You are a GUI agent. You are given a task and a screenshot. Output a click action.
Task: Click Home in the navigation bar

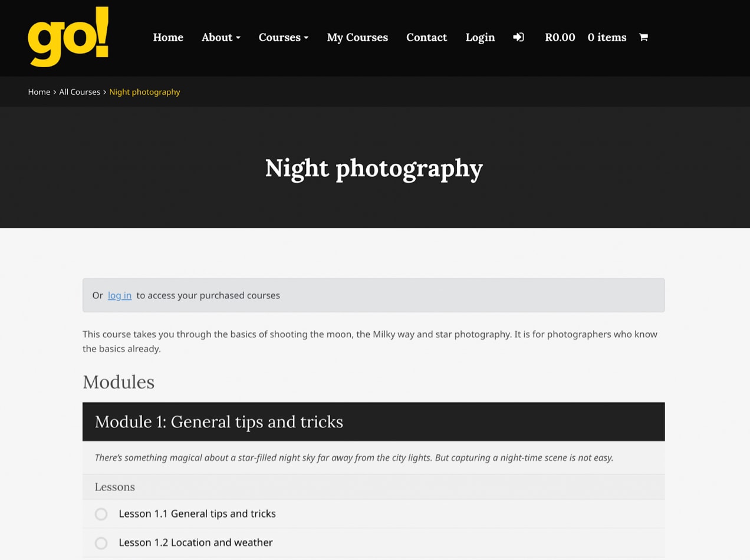[168, 37]
